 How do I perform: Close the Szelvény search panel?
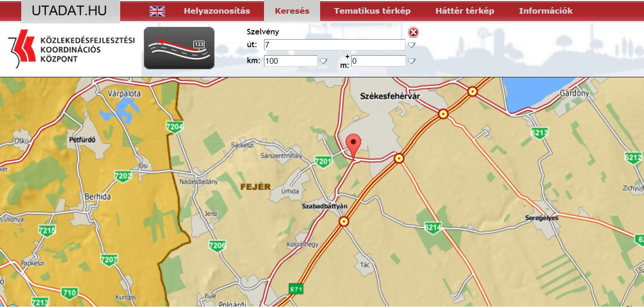(413, 32)
